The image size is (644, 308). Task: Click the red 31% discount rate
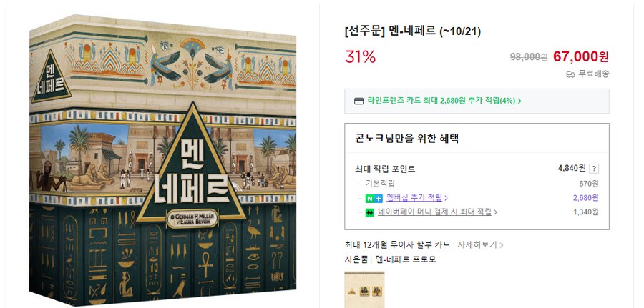(x=360, y=57)
